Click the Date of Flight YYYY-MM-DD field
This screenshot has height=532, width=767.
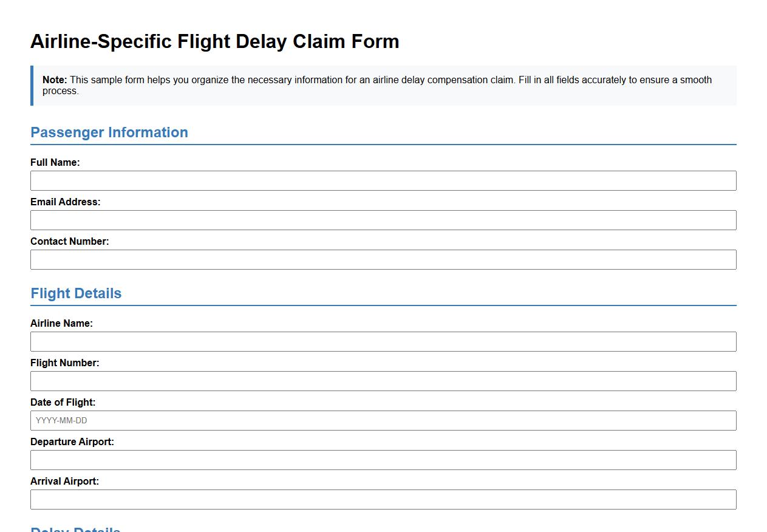[x=383, y=420]
